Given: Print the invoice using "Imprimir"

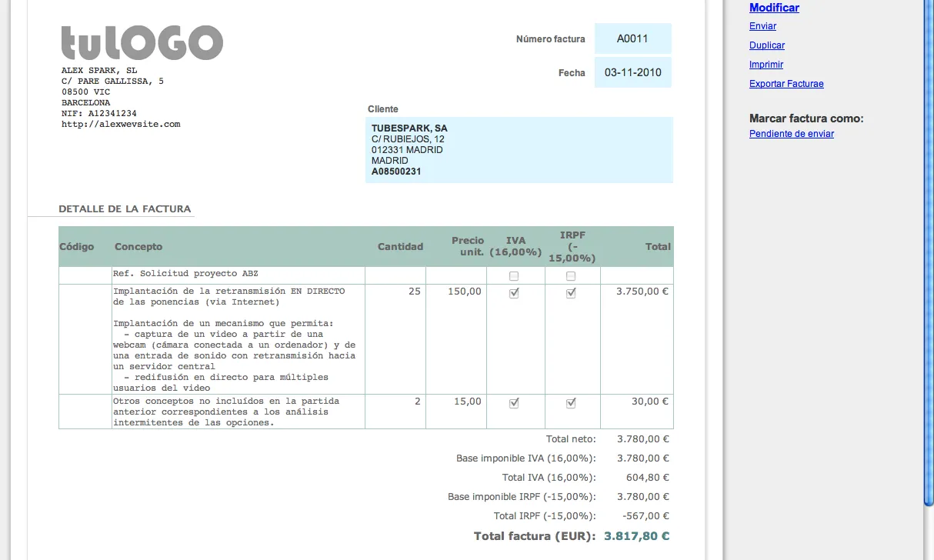Looking at the screenshot, I should coord(766,65).
